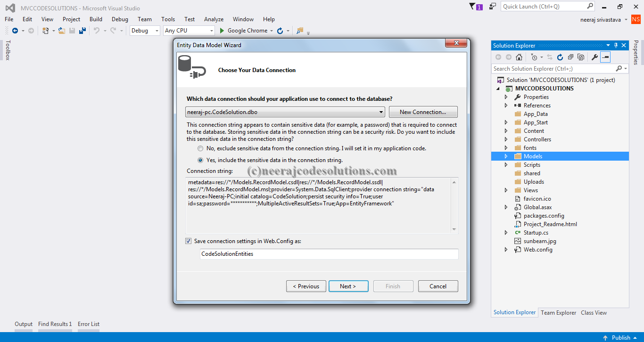Open the Build menu
The width and height of the screenshot is (644, 342).
coord(96,19)
